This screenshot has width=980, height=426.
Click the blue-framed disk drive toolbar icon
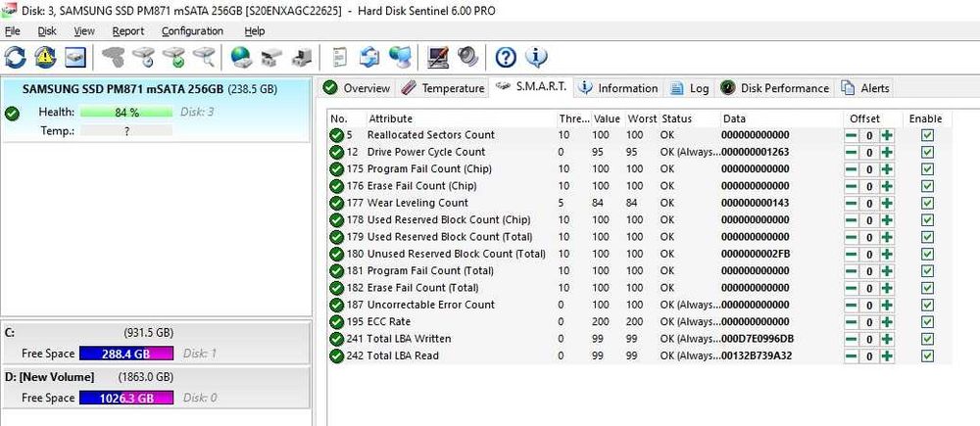pos(75,58)
